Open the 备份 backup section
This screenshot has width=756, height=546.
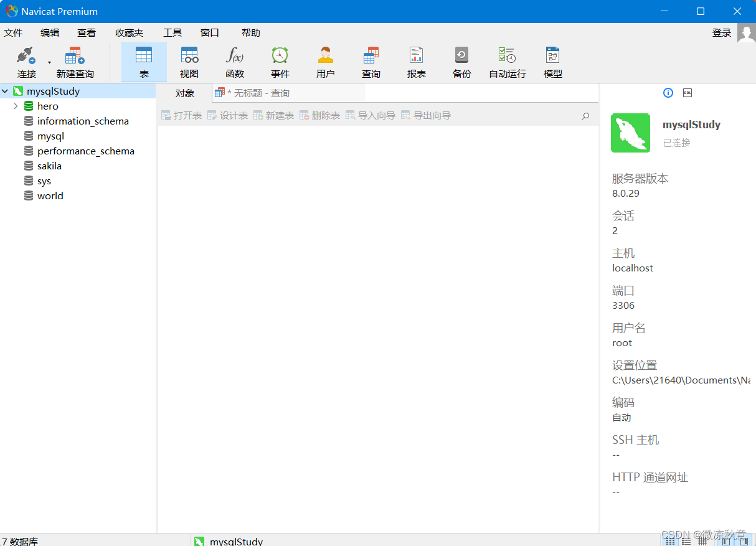(x=462, y=62)
